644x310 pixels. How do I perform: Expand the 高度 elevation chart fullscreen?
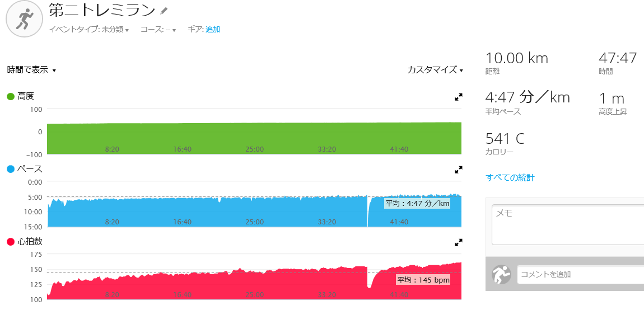[x=458, y=97]
